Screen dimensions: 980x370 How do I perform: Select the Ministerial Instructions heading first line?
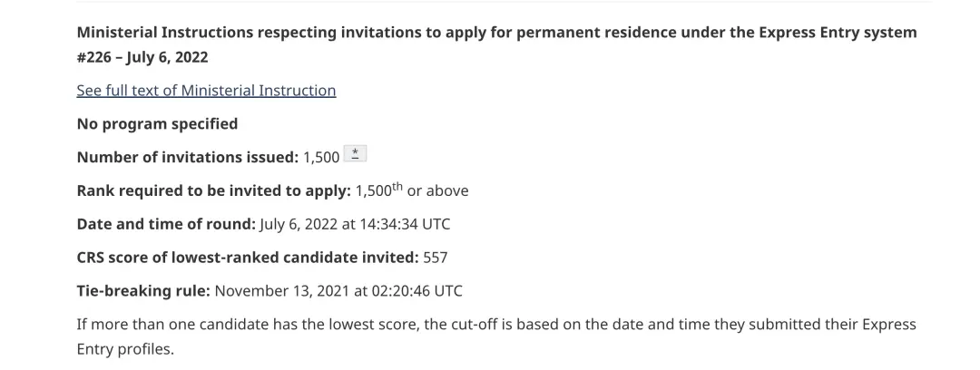pos(497,33)
